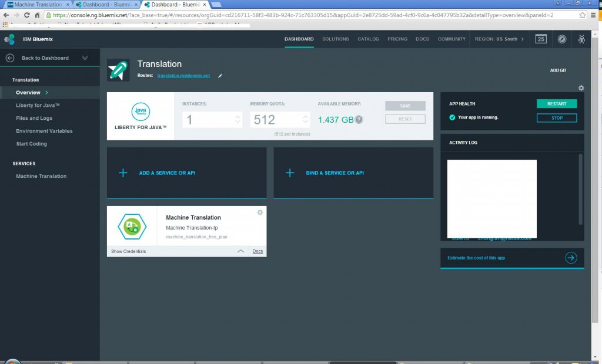The image size is (602, 364).
Task: Click the compass icon in top navigation
Action: [562, 39]
